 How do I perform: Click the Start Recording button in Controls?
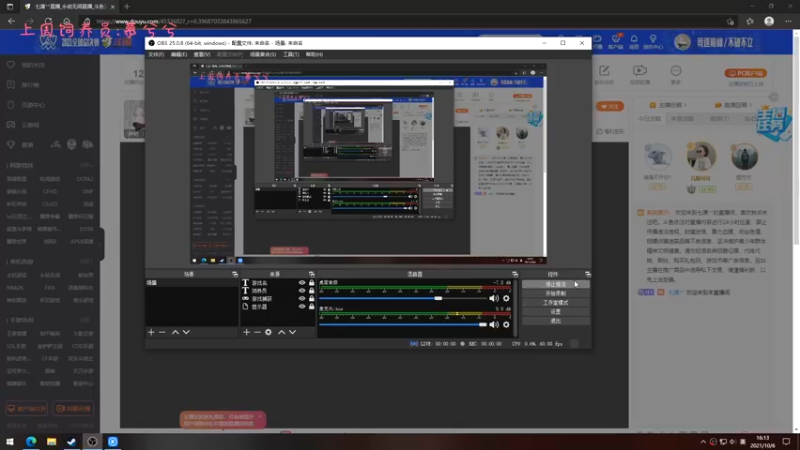coord(556,293)
